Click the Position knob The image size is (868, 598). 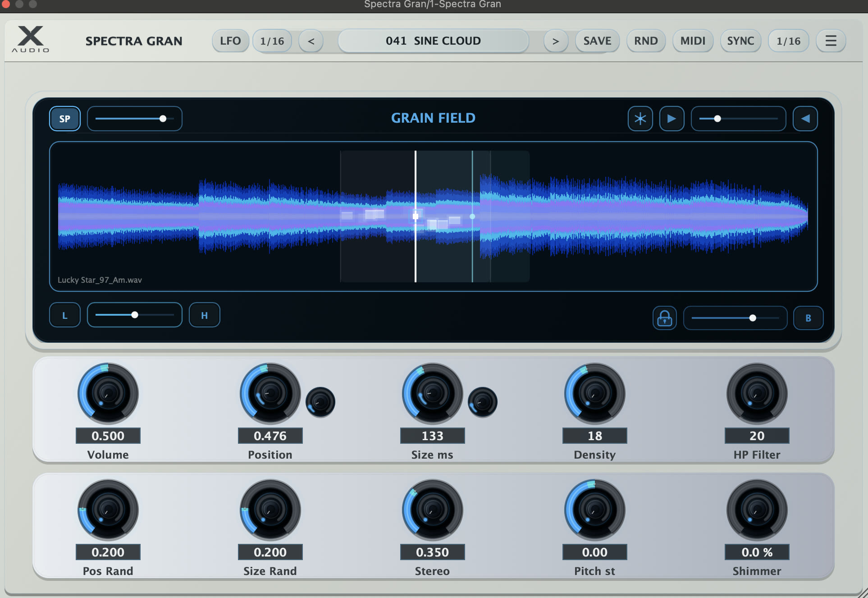point(270,394)
